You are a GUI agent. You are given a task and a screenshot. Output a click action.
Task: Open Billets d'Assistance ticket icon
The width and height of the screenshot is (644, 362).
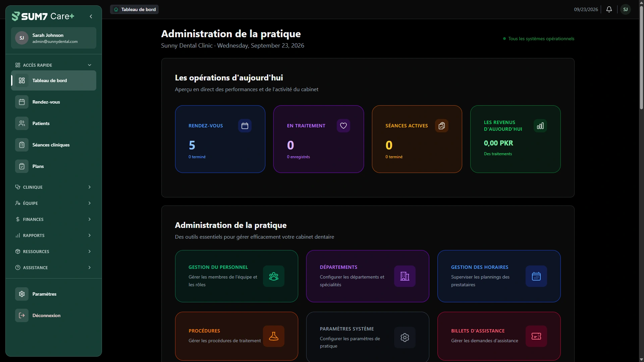click(x=536, y=336)
